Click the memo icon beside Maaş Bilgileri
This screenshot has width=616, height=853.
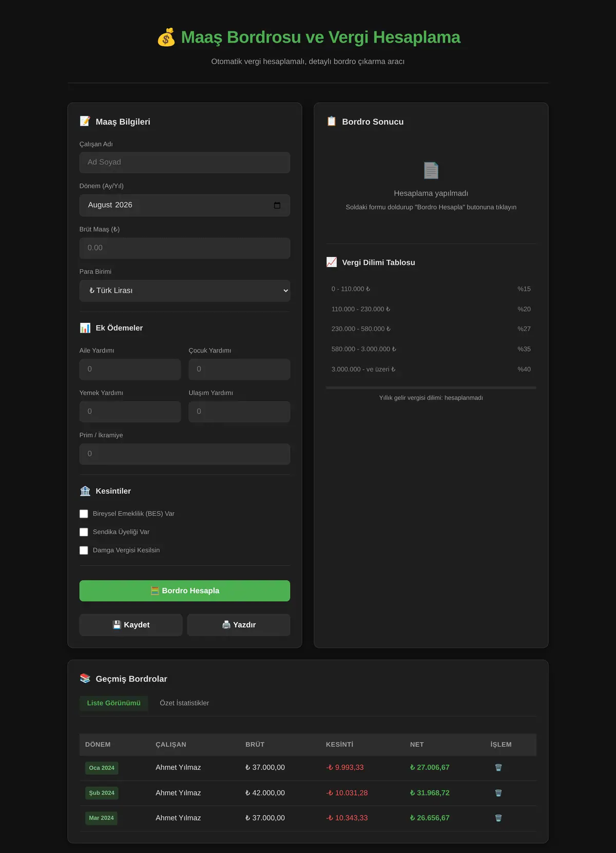tap(85, 121)
